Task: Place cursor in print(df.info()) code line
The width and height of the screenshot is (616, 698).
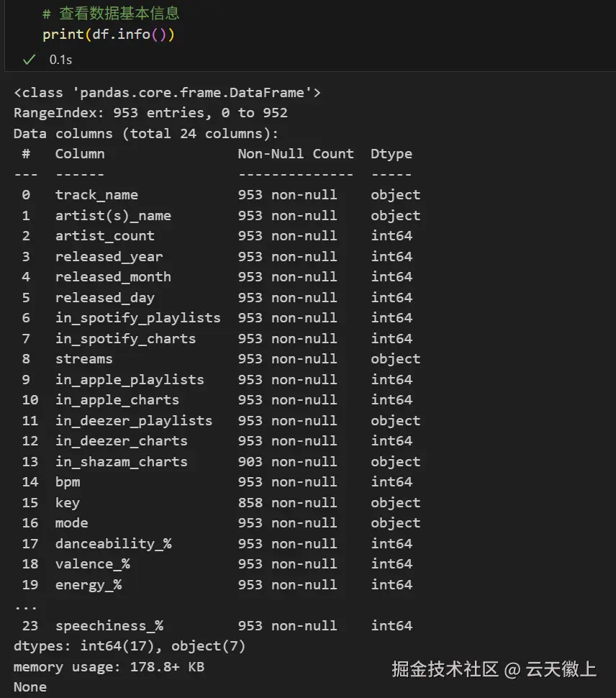Action: (x=108, y=35)
